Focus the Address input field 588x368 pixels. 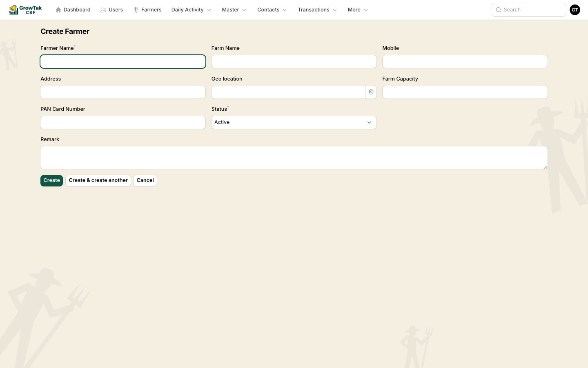click(x=123, y=92)
